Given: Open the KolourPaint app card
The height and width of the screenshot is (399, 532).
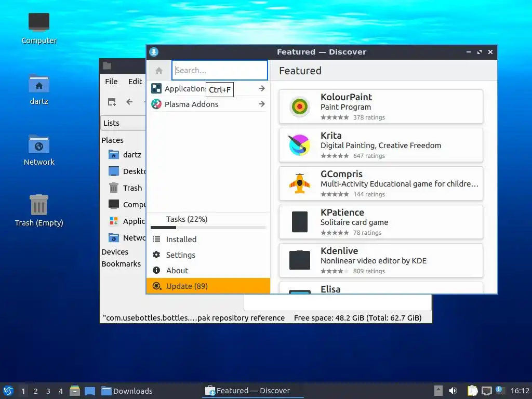Looking at the screenshot, I should [381, 107].
